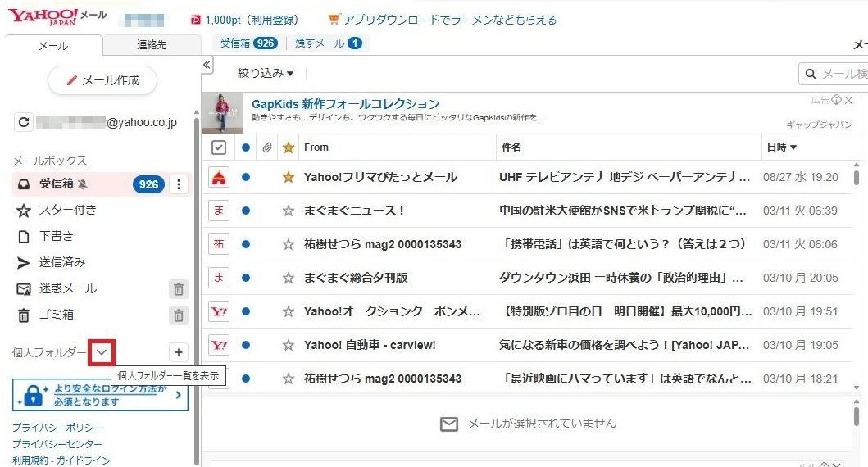Unstar the Yahoo!フリマぴたっとメール email

[x=288, y=177]
